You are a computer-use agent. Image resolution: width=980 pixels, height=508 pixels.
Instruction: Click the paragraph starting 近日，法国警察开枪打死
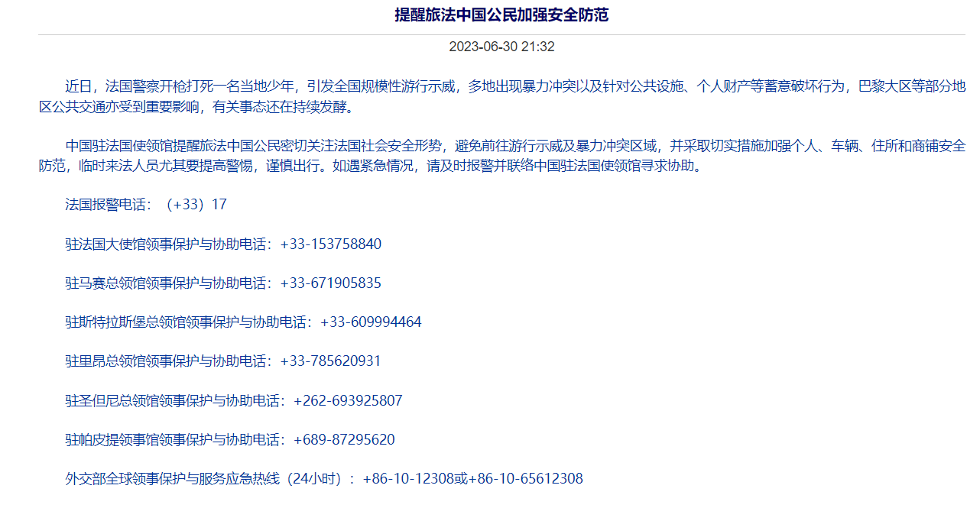coord(502,96)
